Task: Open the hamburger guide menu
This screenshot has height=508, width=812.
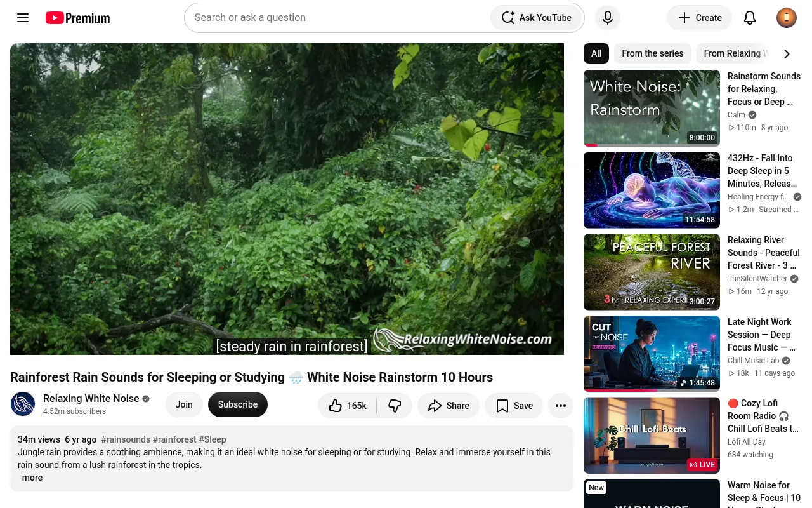Action: pyautogui.click(x=23, y=18)
